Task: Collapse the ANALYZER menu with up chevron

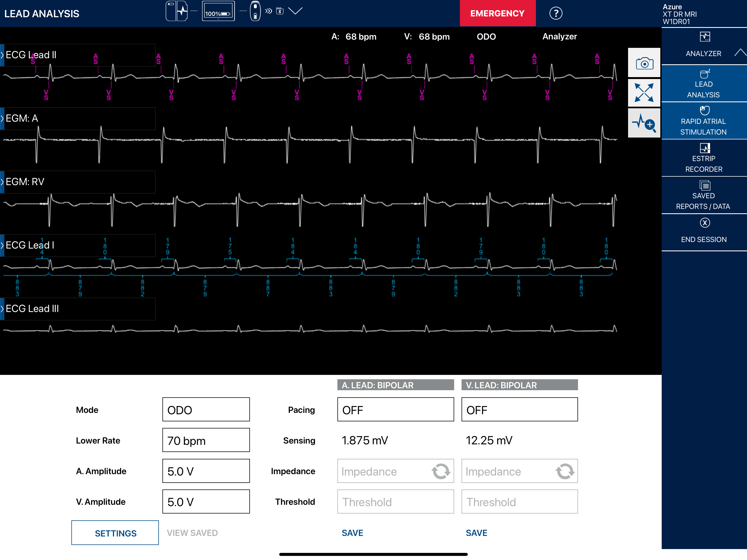Action: tap(740, 53)
